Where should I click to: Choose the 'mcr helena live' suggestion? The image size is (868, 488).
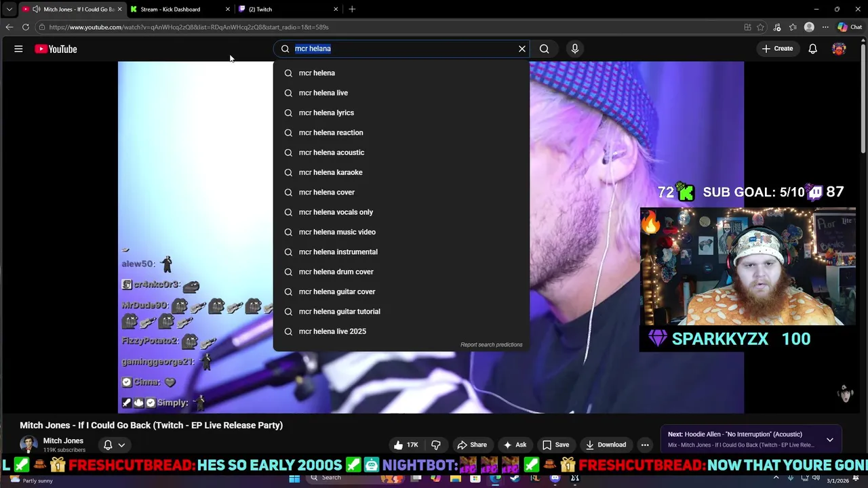401,93
